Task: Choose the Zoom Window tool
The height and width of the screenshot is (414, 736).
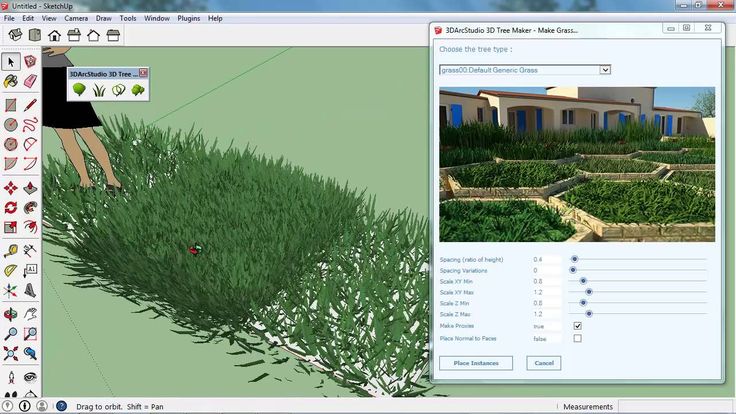Action: point(30,334)
